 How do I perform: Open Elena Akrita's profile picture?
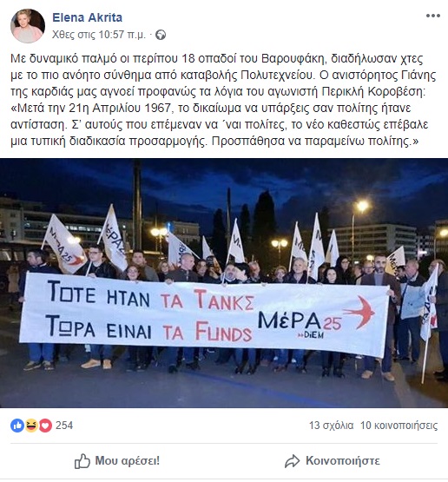click(x=28, y=26)
